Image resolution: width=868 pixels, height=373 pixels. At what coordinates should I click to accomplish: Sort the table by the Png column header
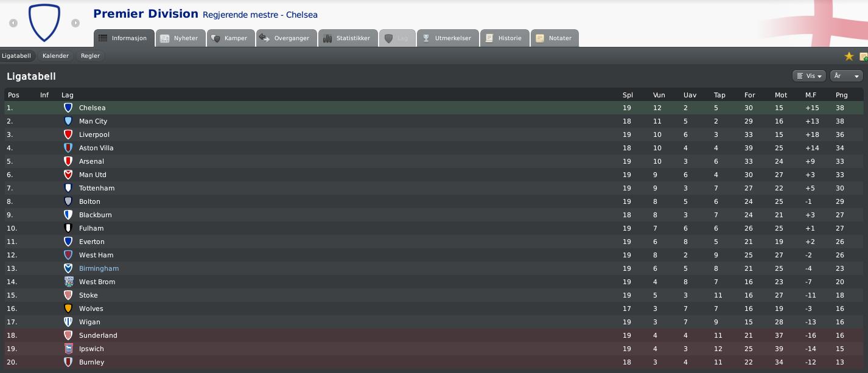coord(841,95)
